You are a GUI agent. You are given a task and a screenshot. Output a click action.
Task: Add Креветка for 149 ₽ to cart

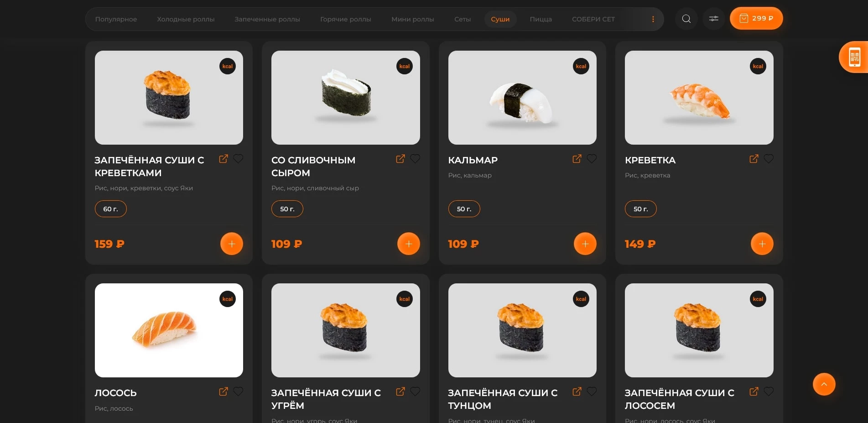[x=762, y=244]
